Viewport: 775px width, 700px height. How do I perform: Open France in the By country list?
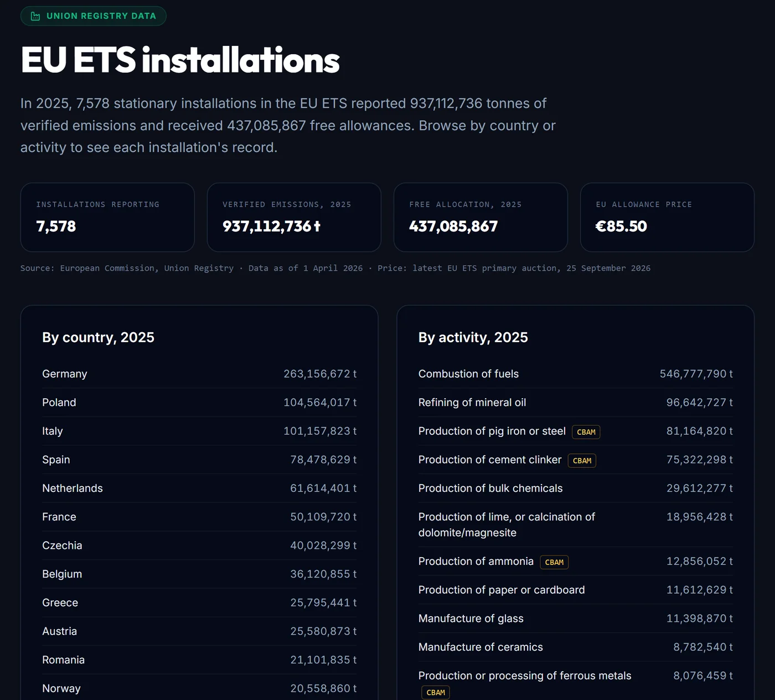point(199,517)
